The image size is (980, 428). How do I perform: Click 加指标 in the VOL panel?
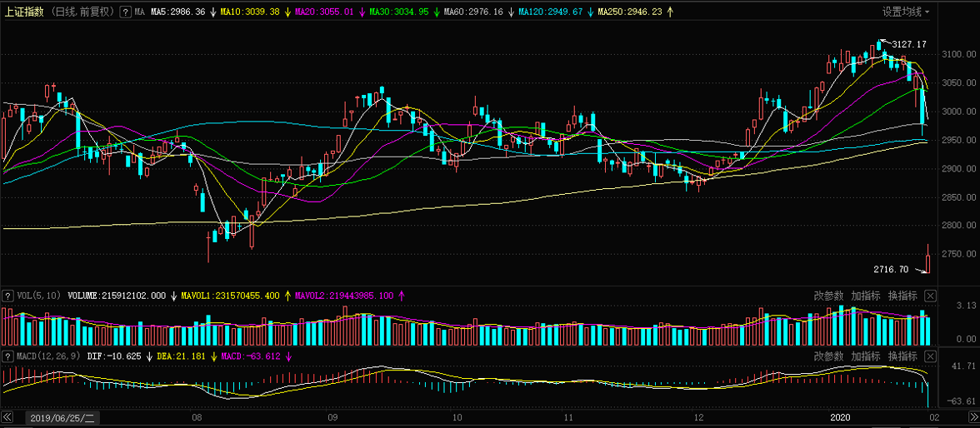866,296
